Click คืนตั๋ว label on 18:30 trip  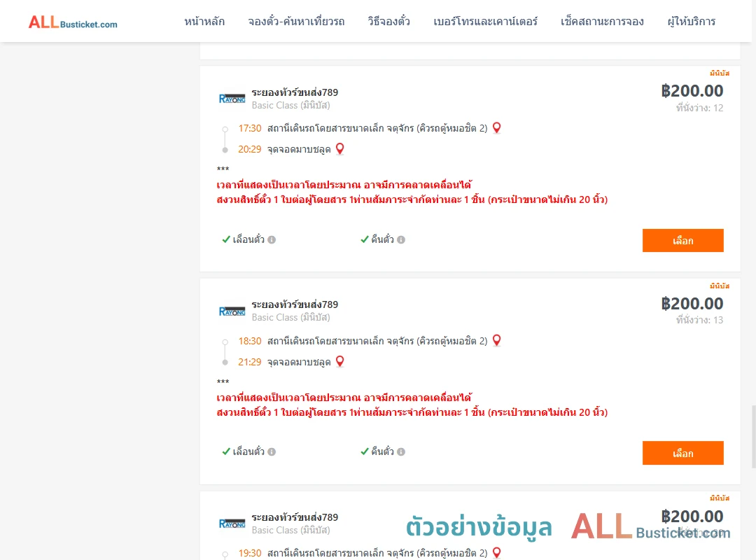(382, 451)
